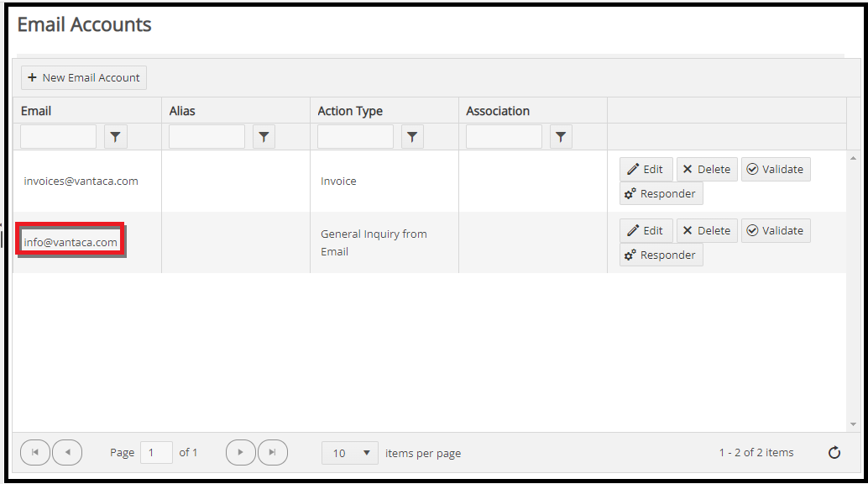Image resolution: width=868 pixels, height=484 pixels.
Task: Click the Email filter input box
Action: pyautogui.click(x=58, y=136)
